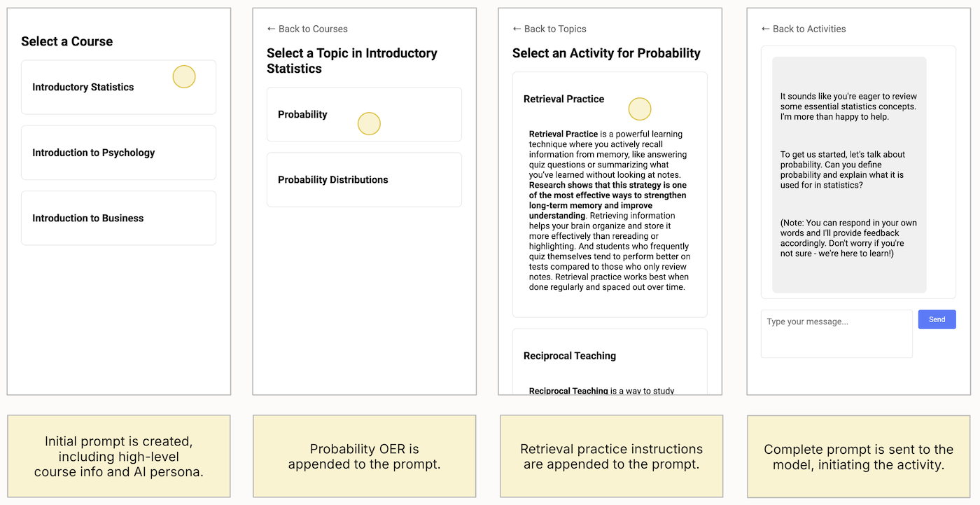This screenshot has height=505, width=980.
Task: Click the Retrieval Practice description paragraph
Action: click(x=608, y=211)
